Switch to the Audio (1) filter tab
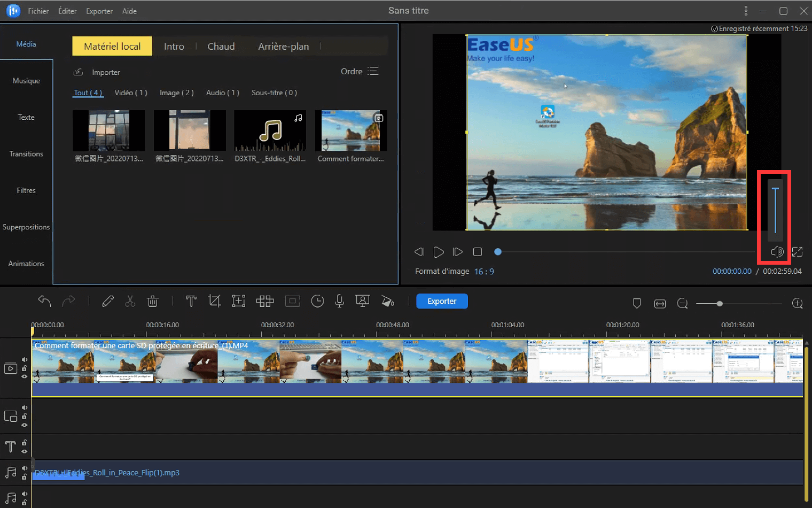Image resolution: width=812 pixels, height=508 pixels. (222, 93)
